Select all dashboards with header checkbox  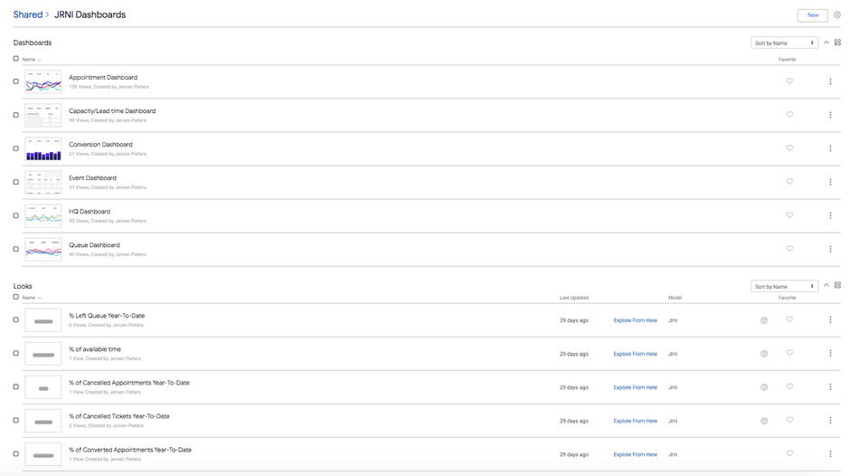[x=15, y=59]
